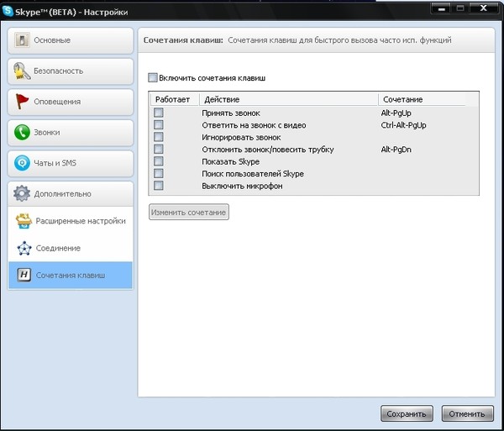
Task: Select the Игнорировать звонок action row
Action: coord(313,138)
